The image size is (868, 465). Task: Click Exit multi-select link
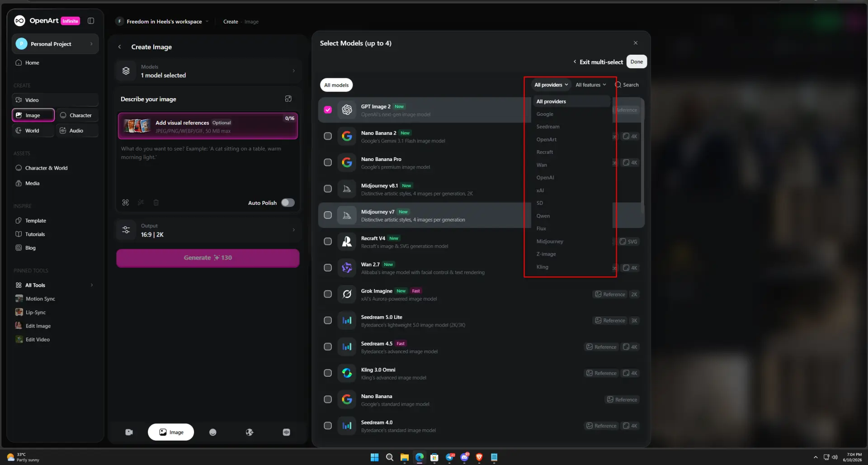(x=598, y=62)
